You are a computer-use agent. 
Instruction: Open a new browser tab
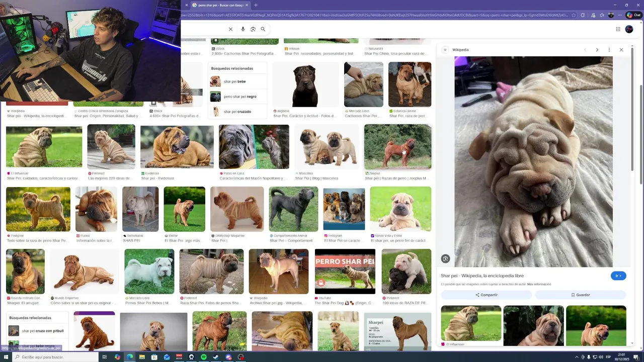tap(256, 5)
